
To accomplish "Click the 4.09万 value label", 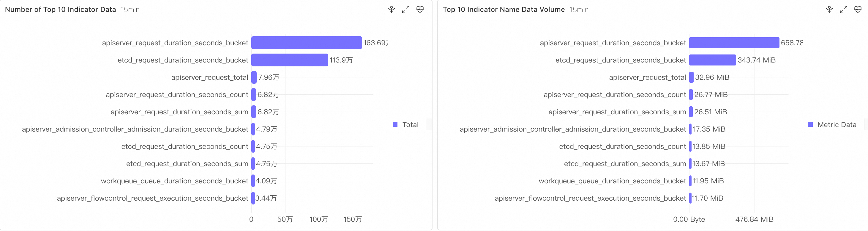I will click(266, 181).
